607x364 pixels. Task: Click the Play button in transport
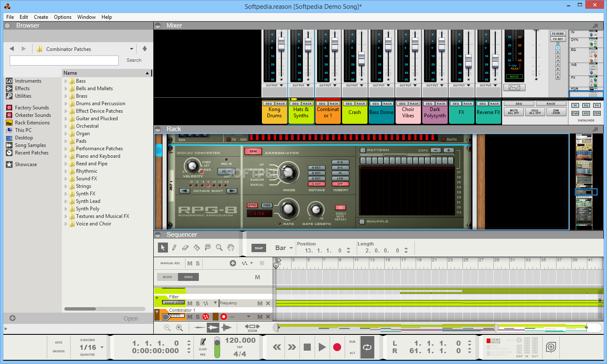pyautogui.click(x=322, y=347)
